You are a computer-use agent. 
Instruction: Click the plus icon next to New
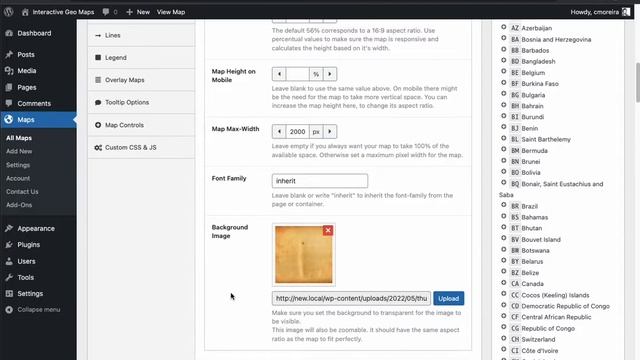pyautogui.click(x=129, y=12)
